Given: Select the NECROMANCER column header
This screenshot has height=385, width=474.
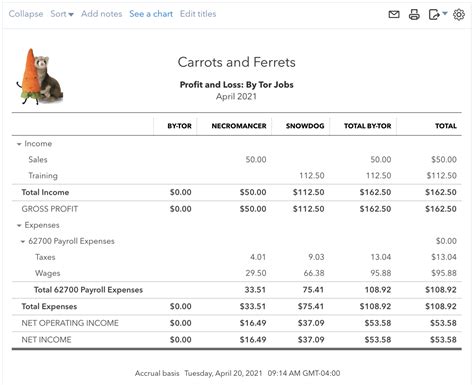Looking at the screenshot, I should click(x=239, y=126).
